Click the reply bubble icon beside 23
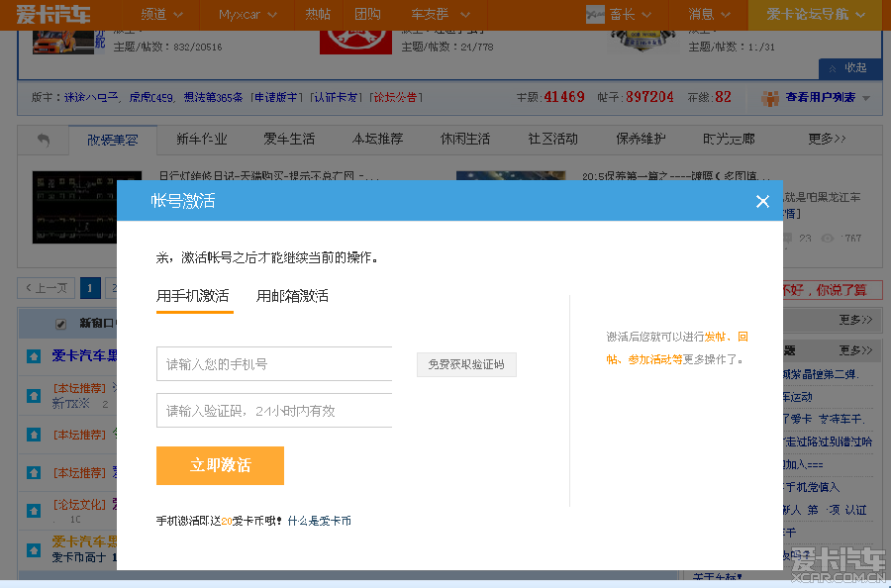Viewport: 891px width, 588px height. [x=788, y=239]
